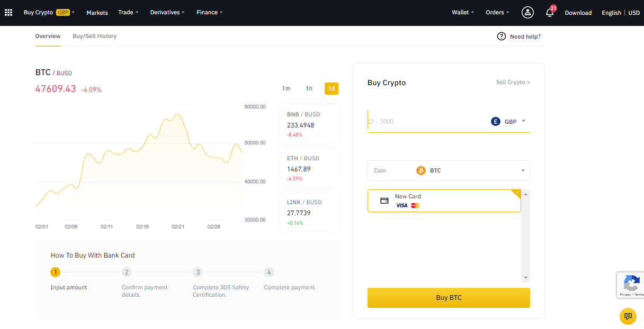
Task: Click the step 3 circle marker
Action: click(x=198, y=272)
